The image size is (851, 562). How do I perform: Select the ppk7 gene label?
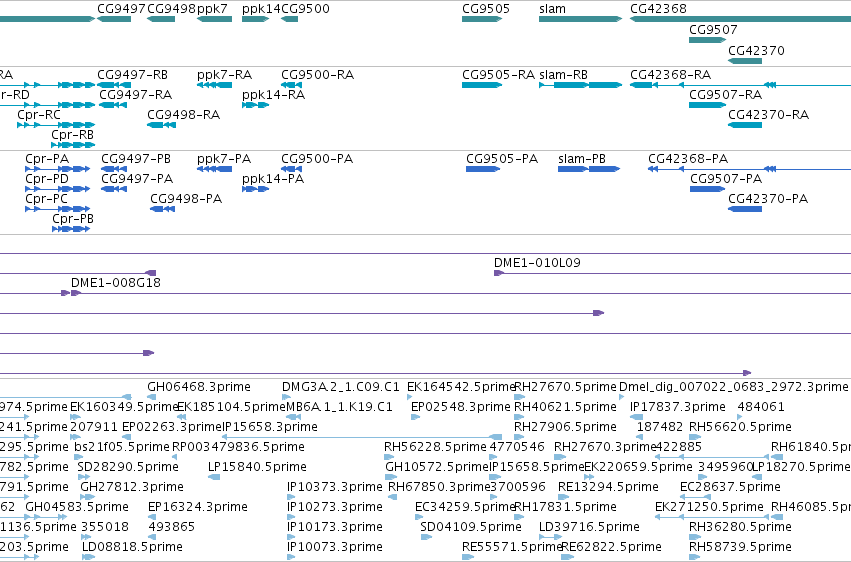212,9
